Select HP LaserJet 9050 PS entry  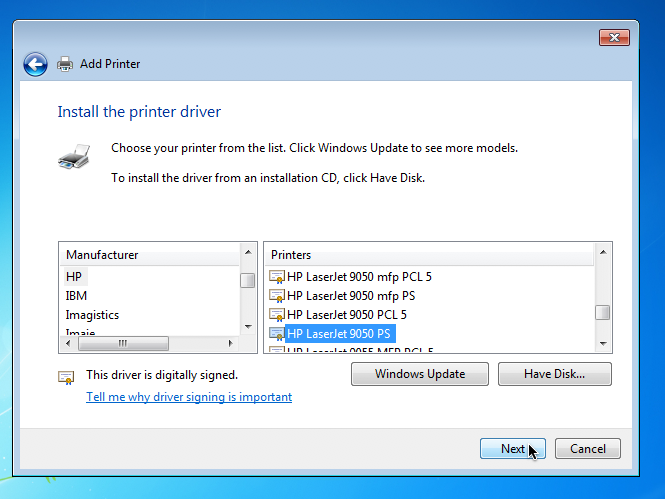tap(339, 334)
